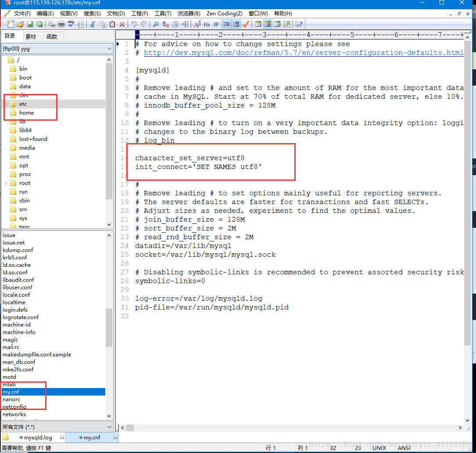Click the Save All icon

tap(39, 24)
